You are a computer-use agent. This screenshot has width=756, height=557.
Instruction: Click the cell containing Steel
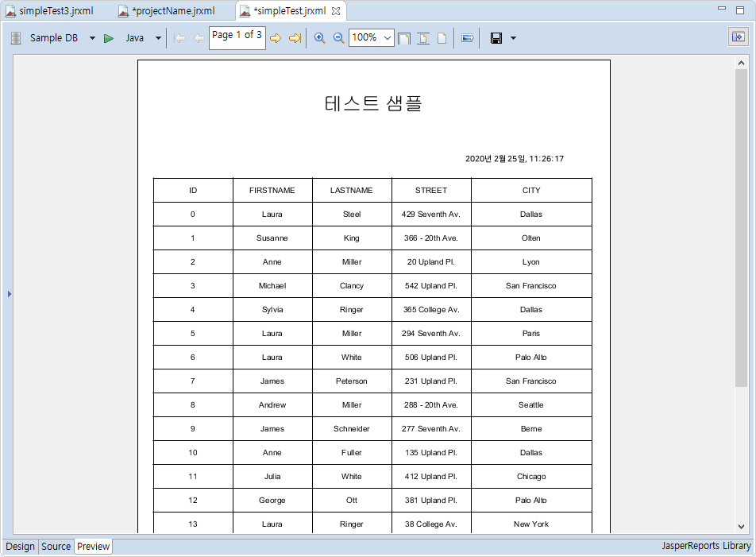coord(352,214)
